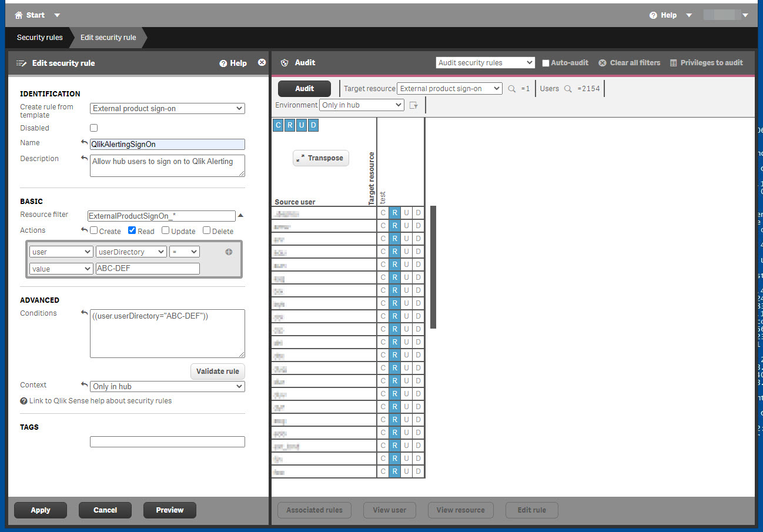
Task: Click View resource button
Action: tap(461, 510)
